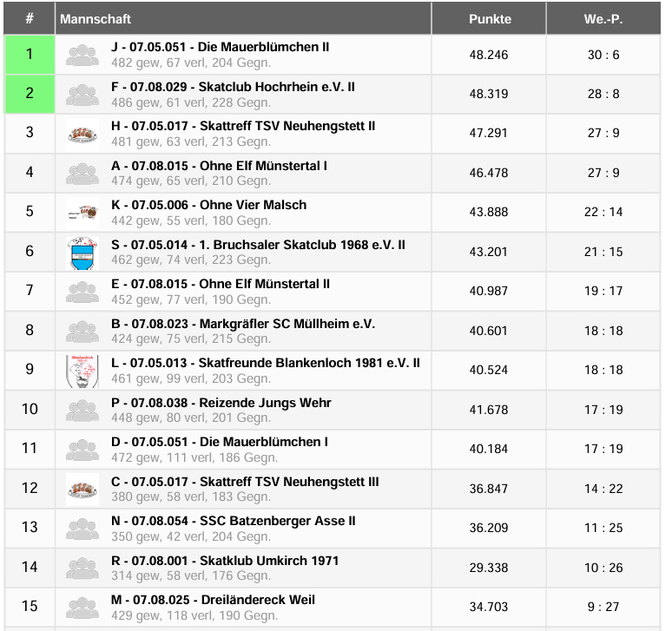This screenshot has width=672, height=631.
Task: Open team B - Markgräfler SC Müllheim e.V.
Action: click(x=243, y=324)
